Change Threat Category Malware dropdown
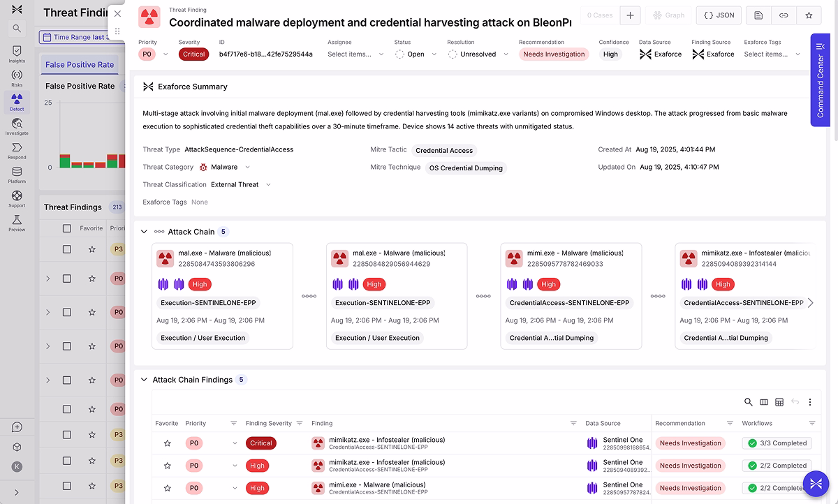The image size is (838, 504). click(225, 168)
